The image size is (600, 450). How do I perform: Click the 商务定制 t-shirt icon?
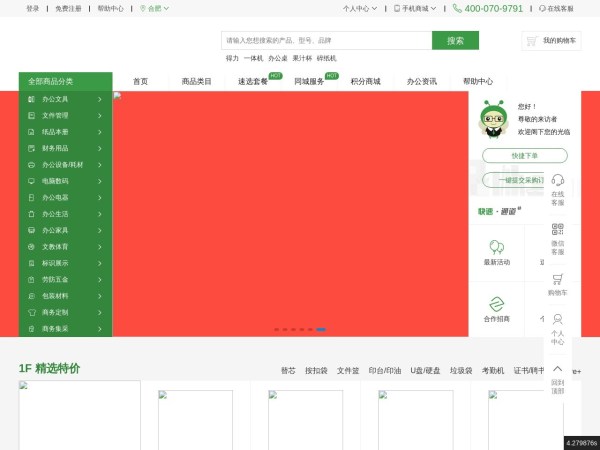point(31,312)
